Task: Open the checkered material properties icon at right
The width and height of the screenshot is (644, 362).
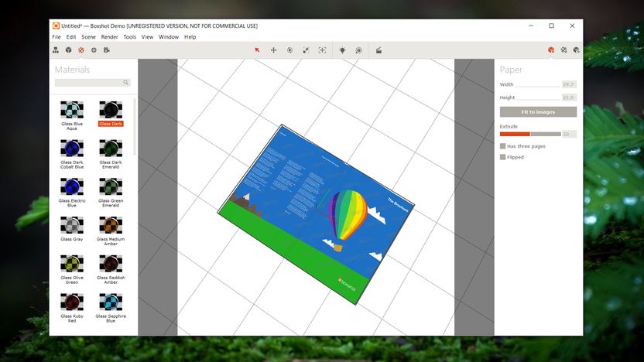Action: coord(564,50)
